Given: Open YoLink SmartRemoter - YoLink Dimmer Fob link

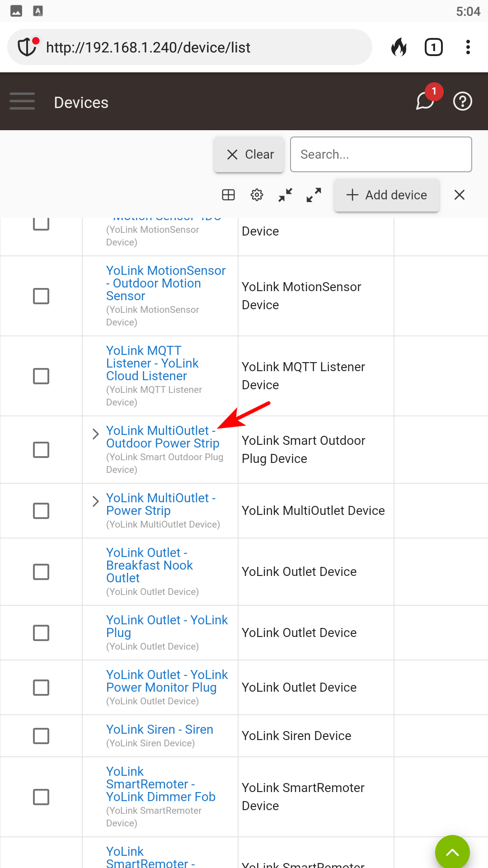Looking at the screenshot, I should (161, 784).
